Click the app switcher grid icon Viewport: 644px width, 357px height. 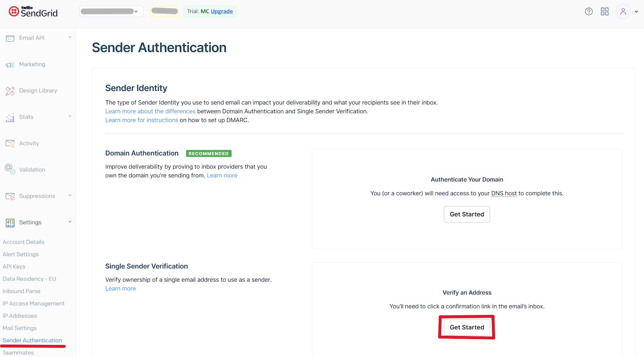tap(605, 11)
